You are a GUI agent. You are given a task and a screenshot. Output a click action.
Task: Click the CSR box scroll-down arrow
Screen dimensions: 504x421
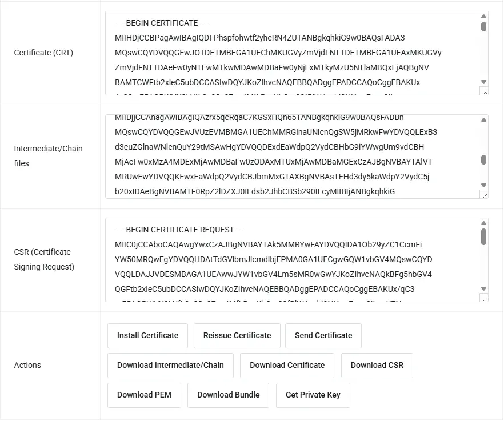tap(484, 288)
